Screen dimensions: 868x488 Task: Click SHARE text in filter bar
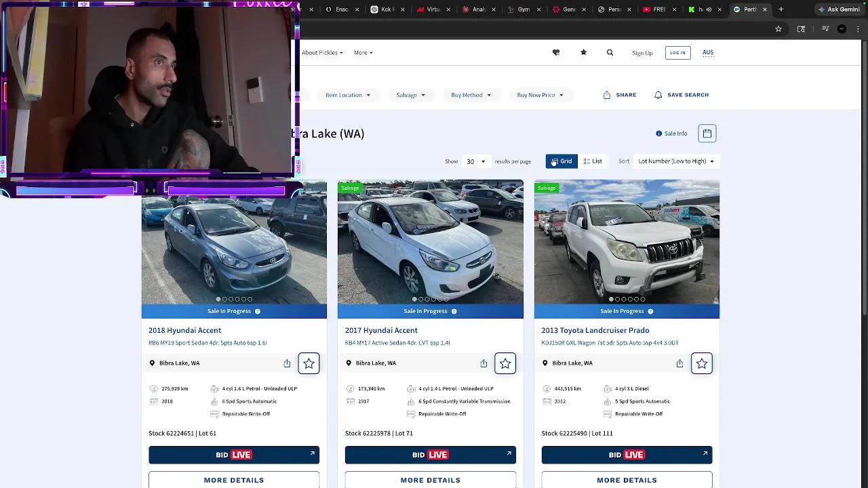click(x=626, y=95)
